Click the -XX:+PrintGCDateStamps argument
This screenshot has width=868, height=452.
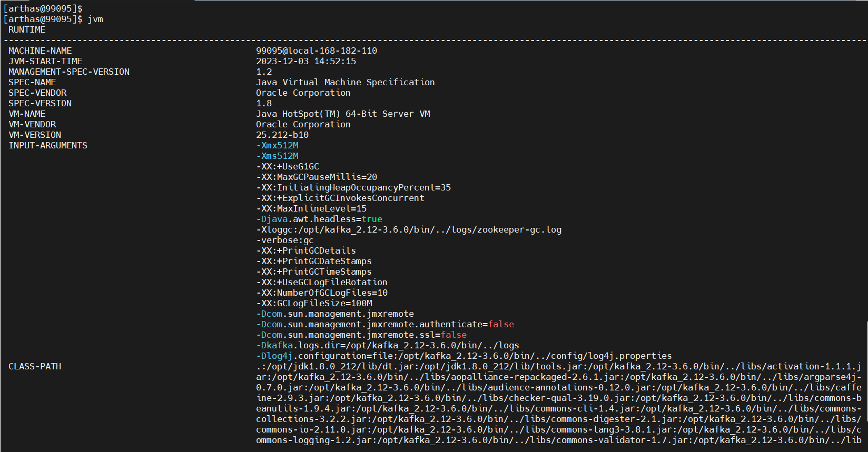[x=314, y=262]
